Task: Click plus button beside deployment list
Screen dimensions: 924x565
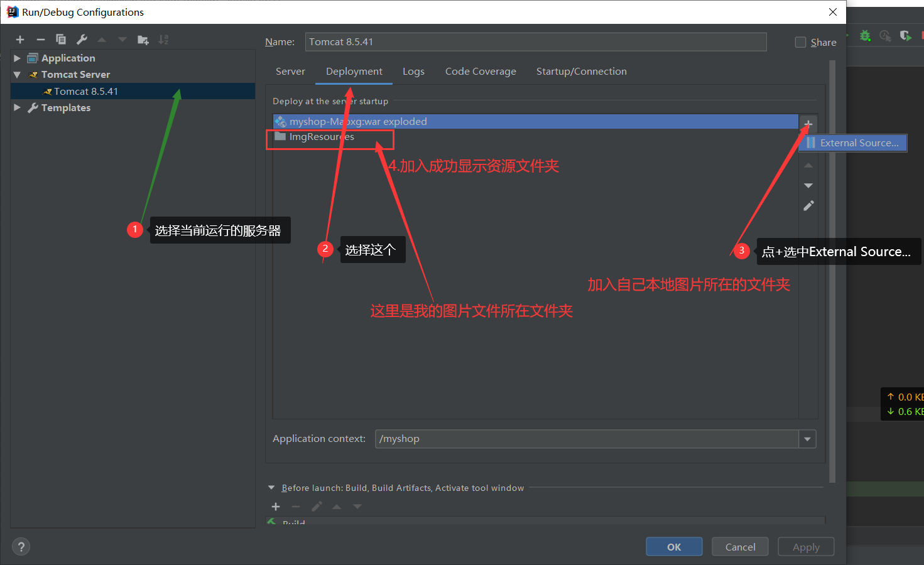Action: coord(808,124)
